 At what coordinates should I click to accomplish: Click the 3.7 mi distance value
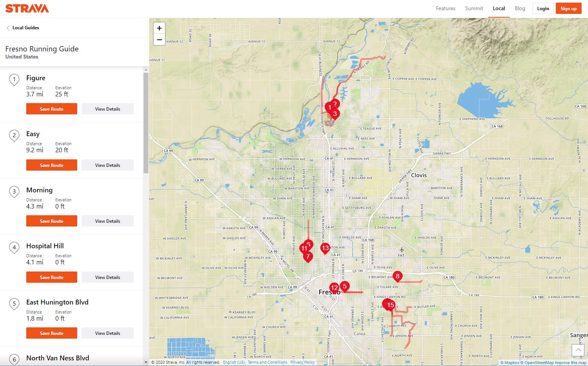pyautogui.click(x=34, y=94)
